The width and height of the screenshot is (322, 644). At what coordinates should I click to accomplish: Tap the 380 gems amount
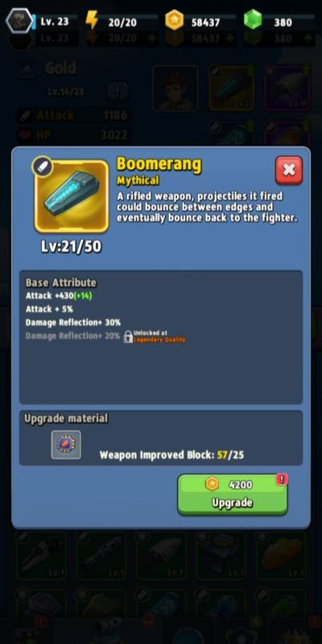(283, 23)
